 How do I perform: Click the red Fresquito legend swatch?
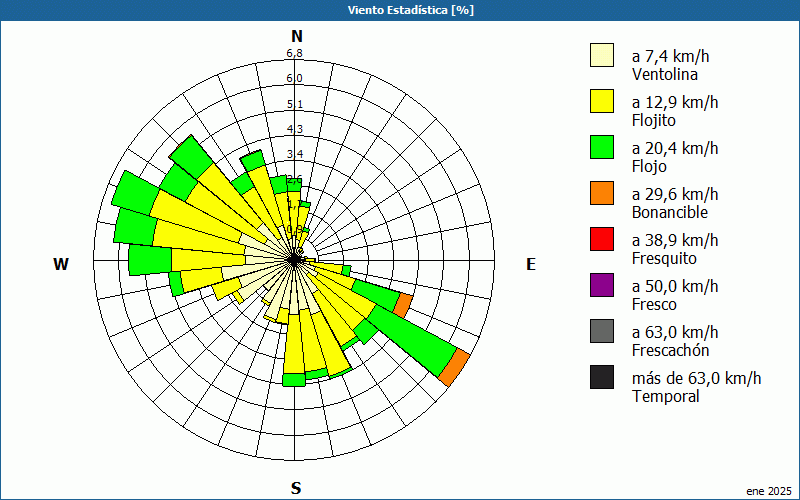(602, 239)
